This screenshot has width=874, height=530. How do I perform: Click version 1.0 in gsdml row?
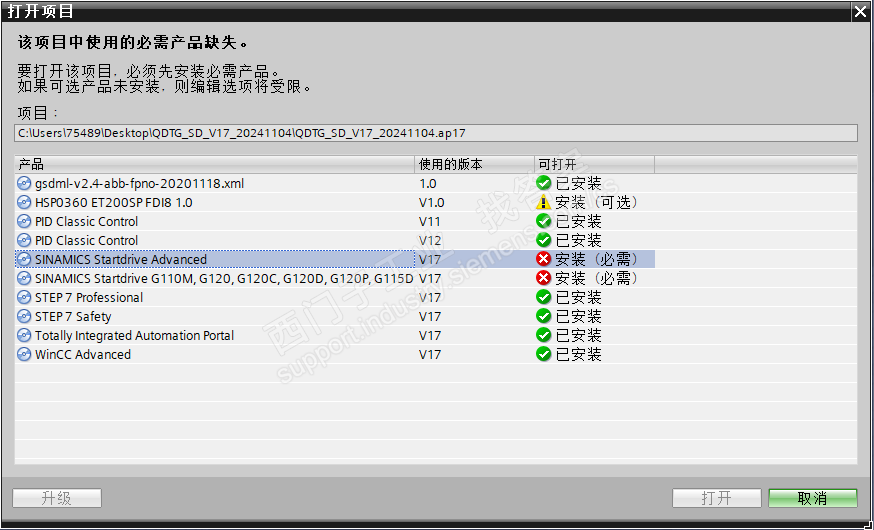(x=428, y=183)
